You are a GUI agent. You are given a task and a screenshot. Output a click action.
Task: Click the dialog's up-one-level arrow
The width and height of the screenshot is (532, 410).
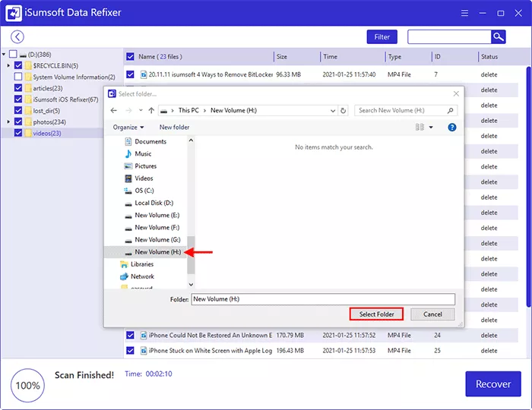coord(151,110)
